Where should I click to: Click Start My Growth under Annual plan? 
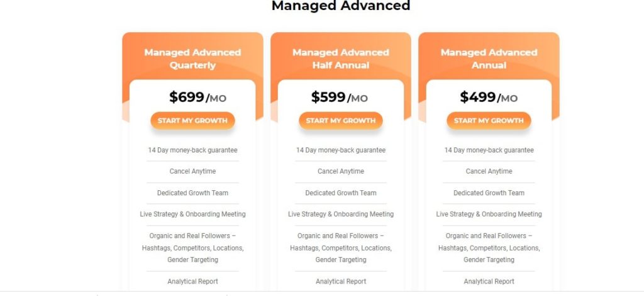pyautogui.click(x=489, y=121)
